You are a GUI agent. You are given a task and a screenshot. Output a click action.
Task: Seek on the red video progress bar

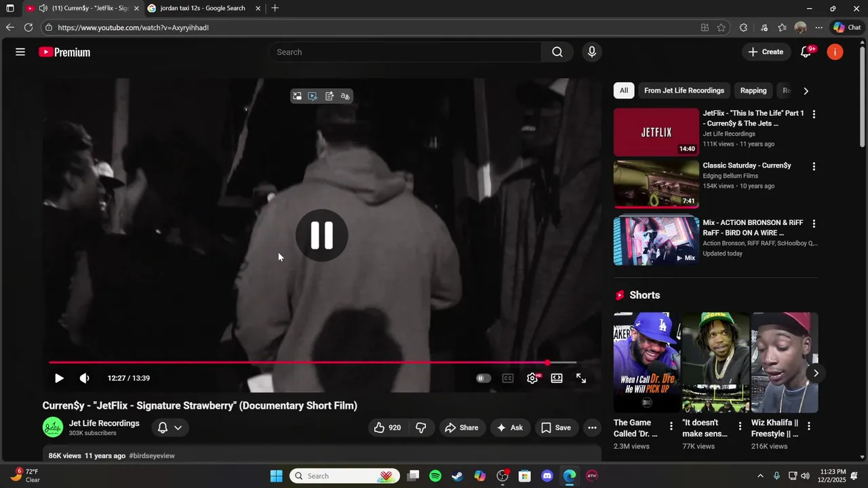[313, 363]
